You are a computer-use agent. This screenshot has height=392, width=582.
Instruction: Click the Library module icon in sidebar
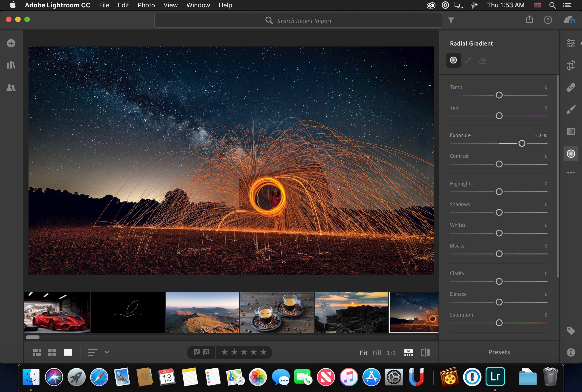click(x=11, y=65)
